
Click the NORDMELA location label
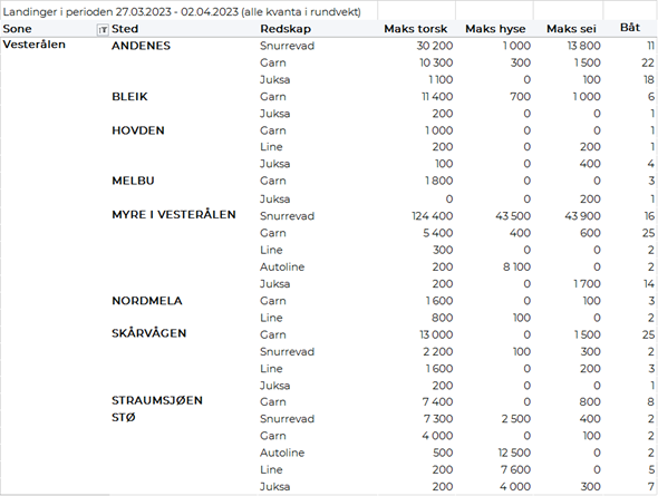point(146,300)
